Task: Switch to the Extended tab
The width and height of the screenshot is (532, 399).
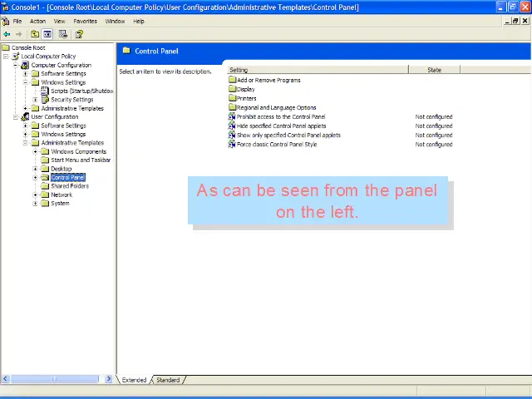Action: [x=134, y=380]
